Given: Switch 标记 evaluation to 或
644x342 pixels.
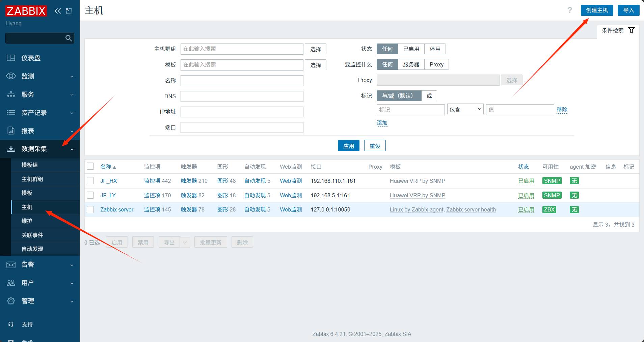Looking at the screenshot, I should (429, 96).
